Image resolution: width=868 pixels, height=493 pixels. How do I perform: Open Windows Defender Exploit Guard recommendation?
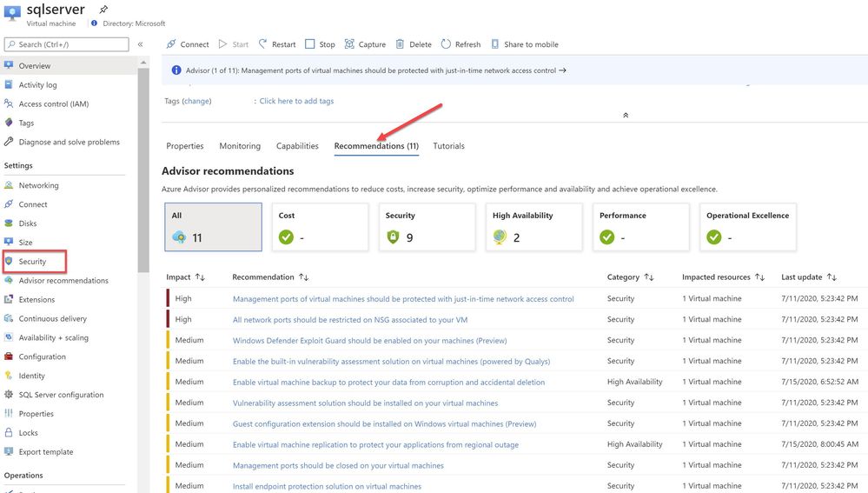coord(370,341)
